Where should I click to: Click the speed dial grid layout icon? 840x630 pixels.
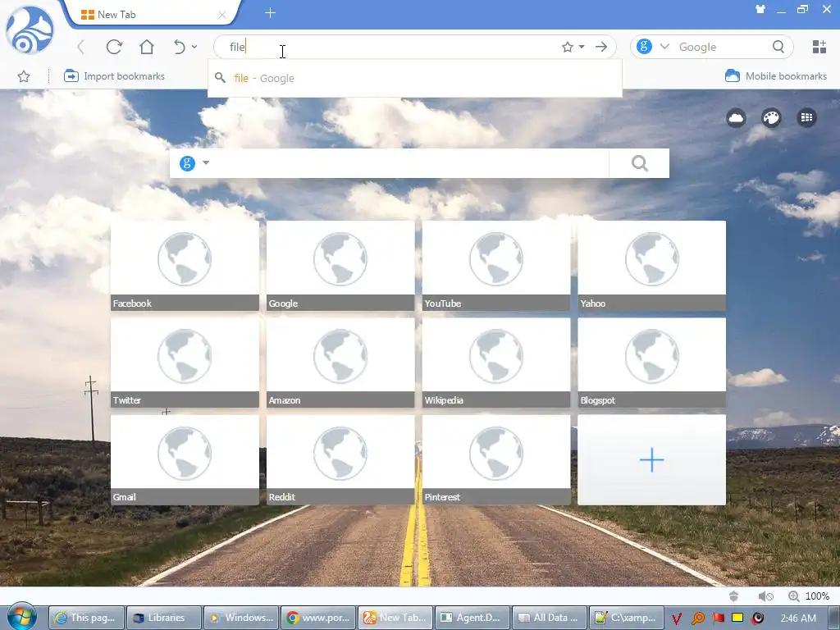coord(807,117)
